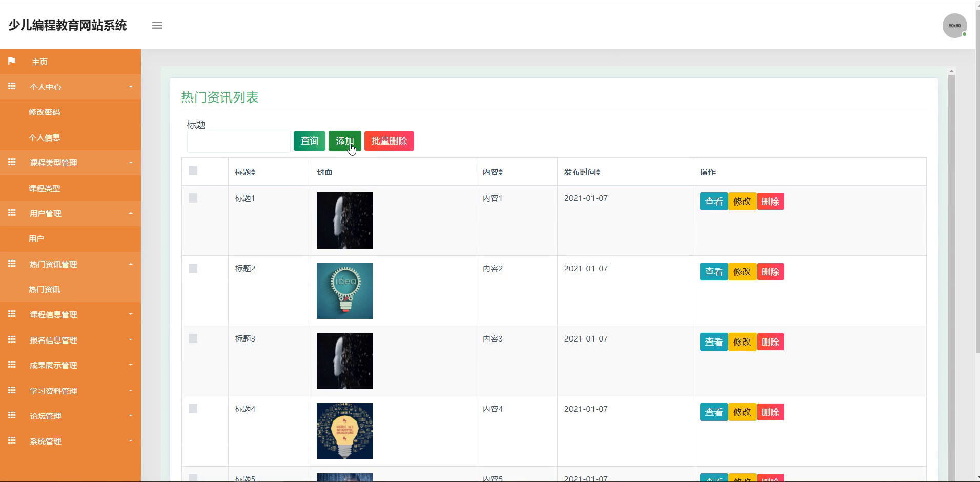Focus the 标题 search input field
This screenshot has height=482, width=980.
point(239,142)
